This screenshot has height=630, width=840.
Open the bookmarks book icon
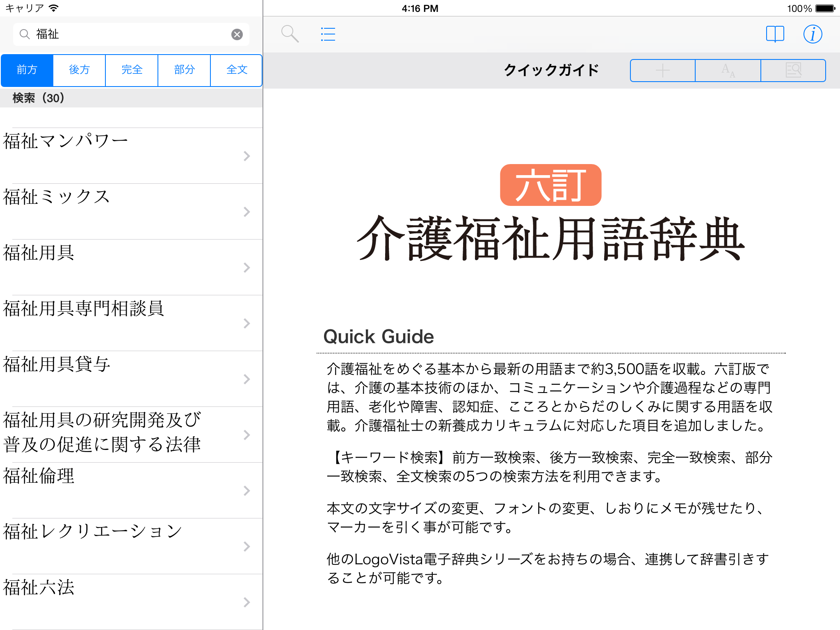point(775,34)
